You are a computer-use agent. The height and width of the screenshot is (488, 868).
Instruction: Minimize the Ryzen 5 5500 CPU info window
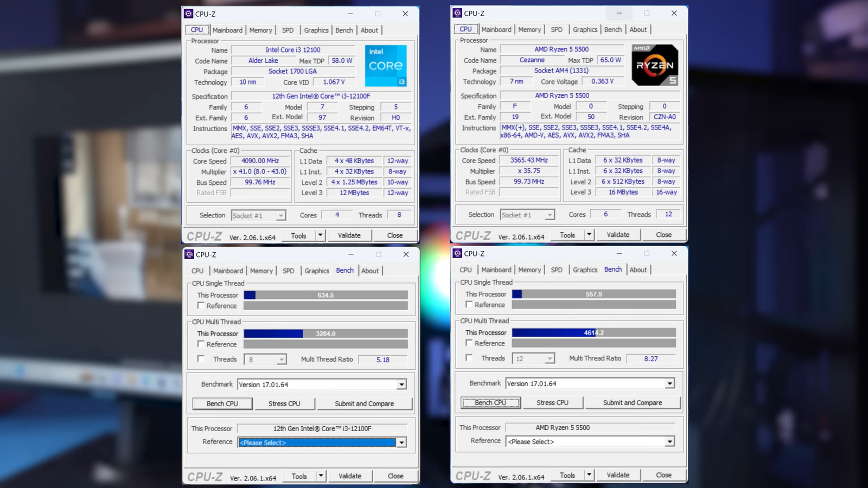pyautogui.click(x=619, y=13)
